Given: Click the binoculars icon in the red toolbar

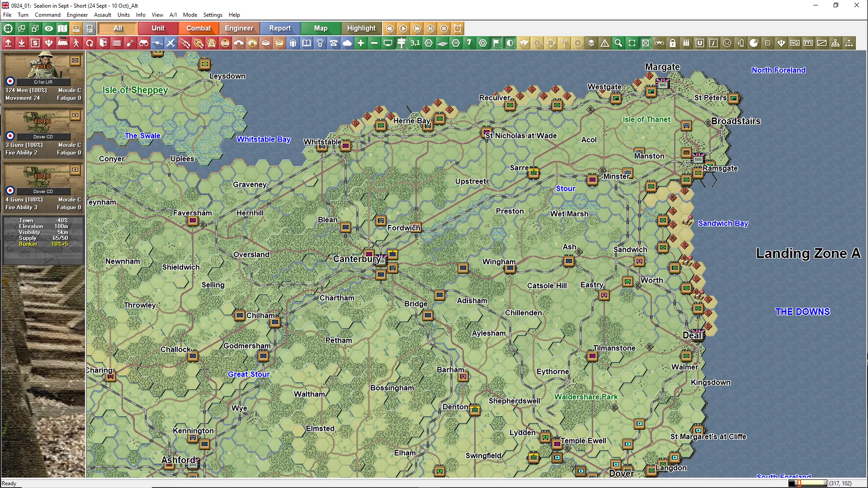Looking at the screenshot, I should pos(144,43).
